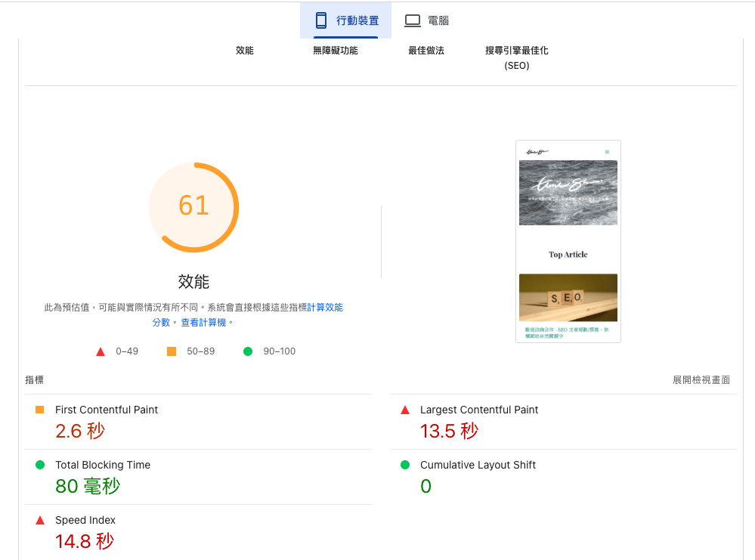755x560 pixels.
Task: Switch to the 行動裝置 mobile tab
Action: click(x=345, y=20)
